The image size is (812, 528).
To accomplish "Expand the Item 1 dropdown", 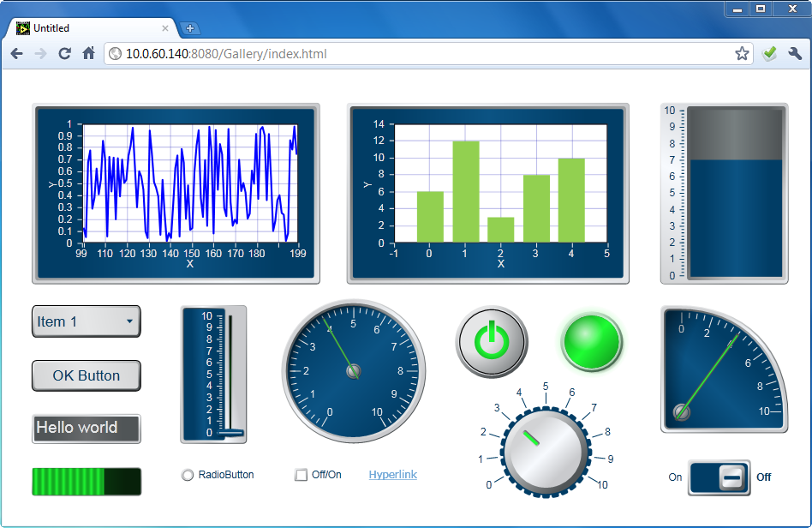I will (87, 321).
